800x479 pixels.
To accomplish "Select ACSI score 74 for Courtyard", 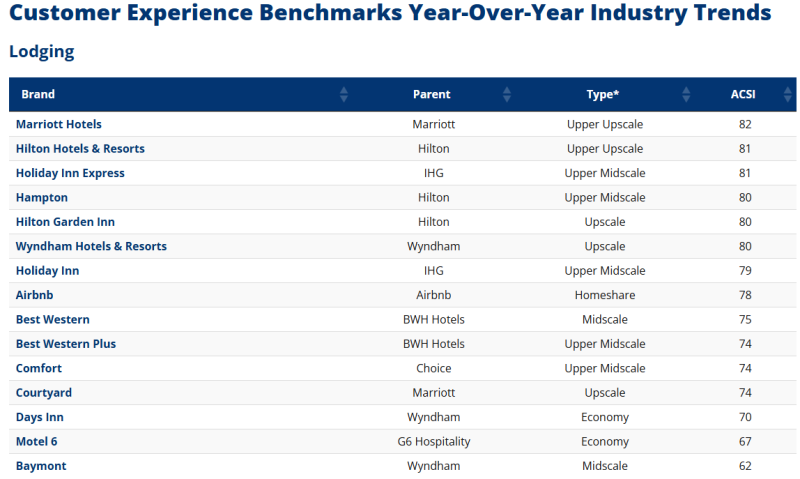I will click(745, 393).
